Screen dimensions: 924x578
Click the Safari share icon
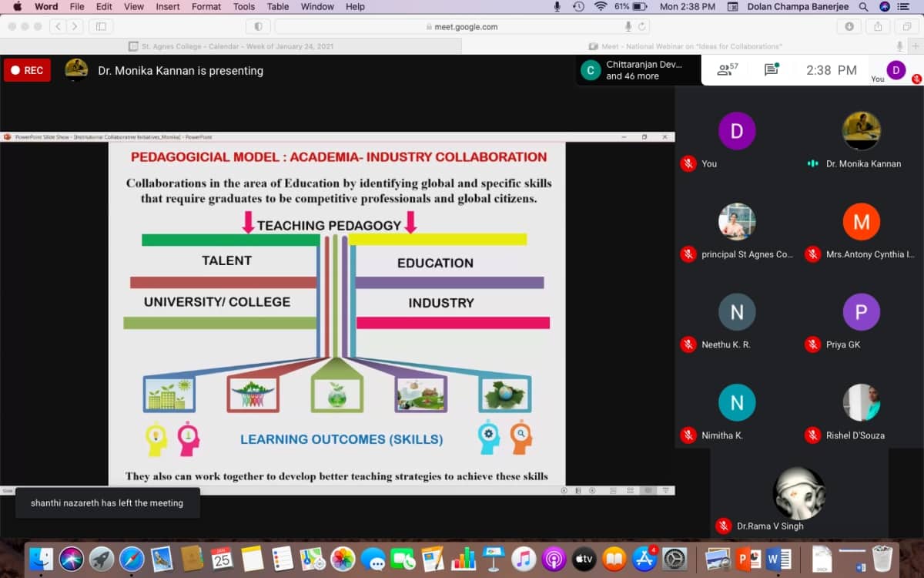click(x=878, y=26)
